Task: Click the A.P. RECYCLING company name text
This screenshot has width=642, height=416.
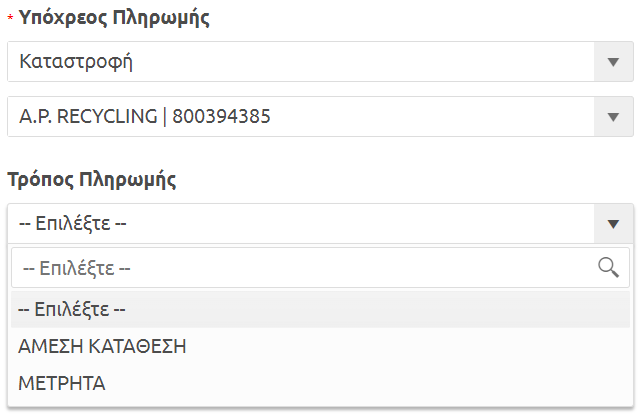Action: tap(88, 117)
